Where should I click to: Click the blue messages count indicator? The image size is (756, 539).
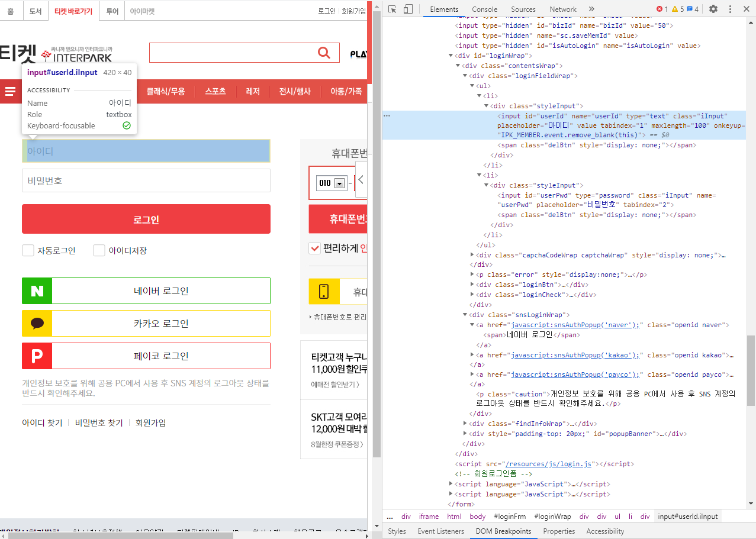(693, 9)
